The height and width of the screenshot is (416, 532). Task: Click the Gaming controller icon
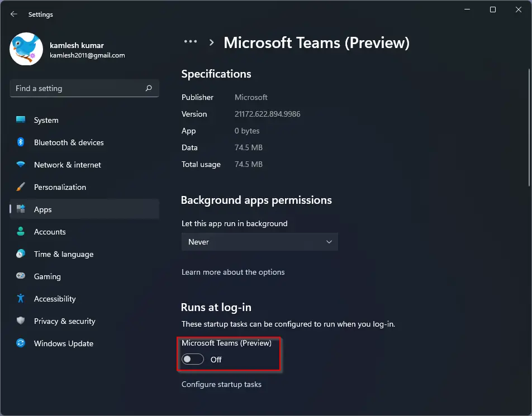coord(21,276)
